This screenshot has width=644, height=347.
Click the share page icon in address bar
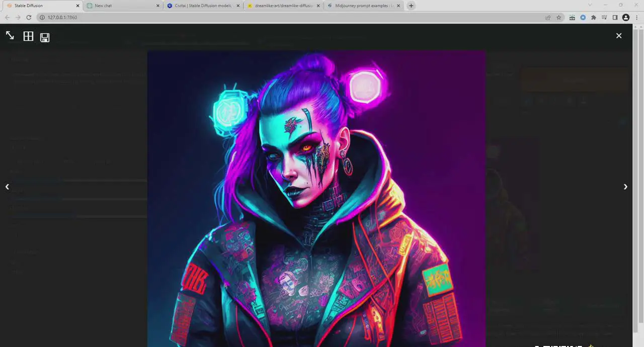point(548,18)
